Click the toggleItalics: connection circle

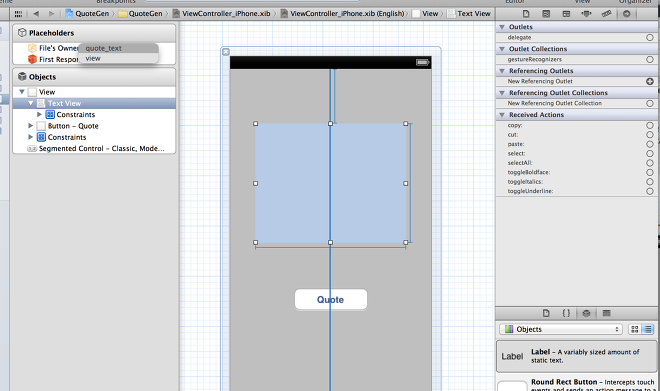pos(650,182)
